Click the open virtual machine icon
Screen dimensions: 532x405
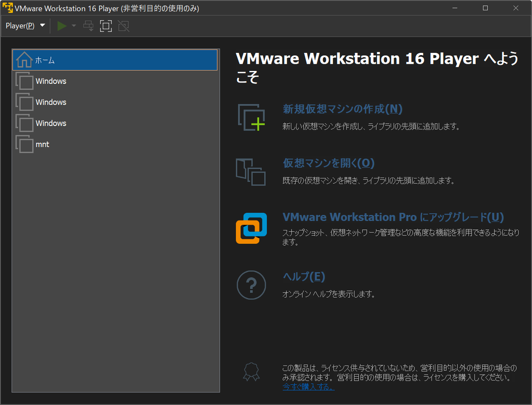[251, 172]
